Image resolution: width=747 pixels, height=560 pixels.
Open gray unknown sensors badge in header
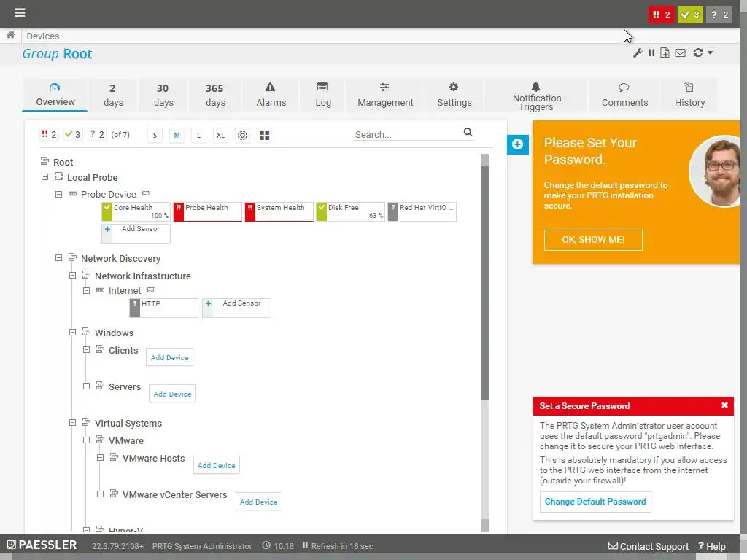click(x=719, y=15)
